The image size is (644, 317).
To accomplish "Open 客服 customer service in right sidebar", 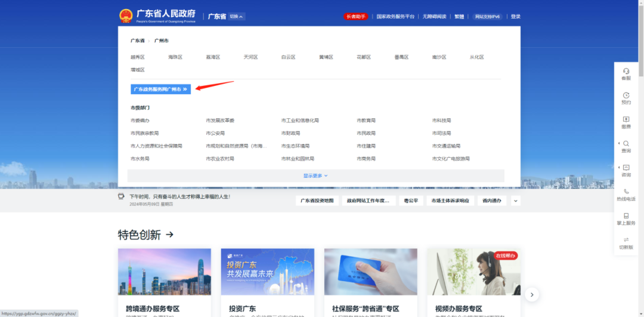I will tap(626, 74).
